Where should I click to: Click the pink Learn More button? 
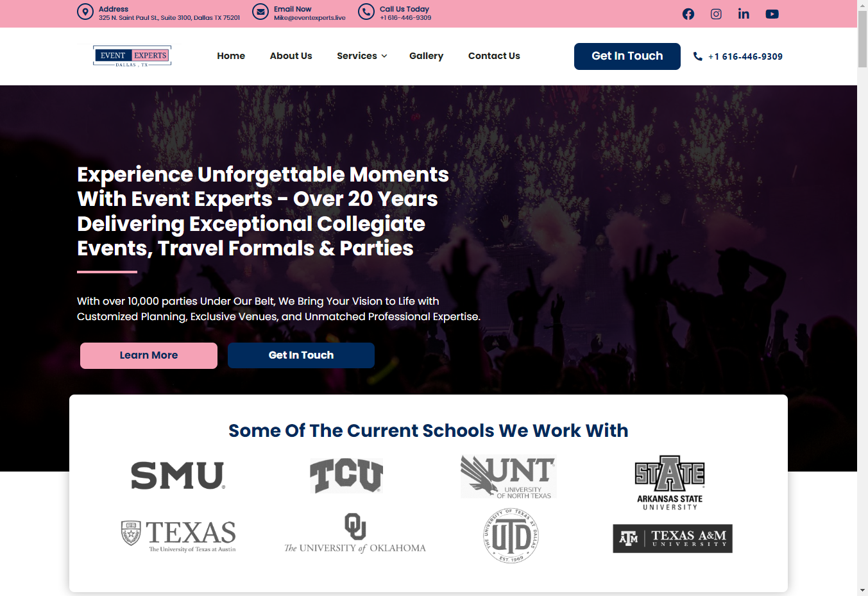click(148, 355)
